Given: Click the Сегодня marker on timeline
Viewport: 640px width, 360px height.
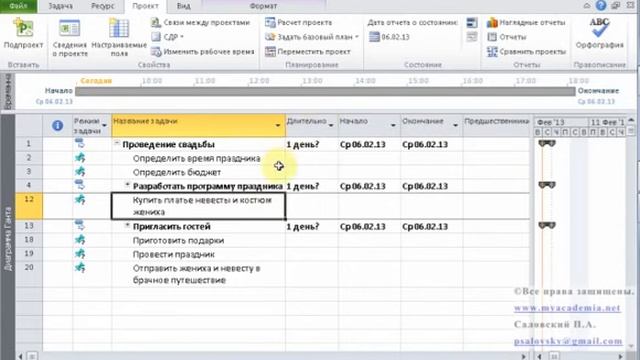Looking at the screenshot, I should click(96, 81).
